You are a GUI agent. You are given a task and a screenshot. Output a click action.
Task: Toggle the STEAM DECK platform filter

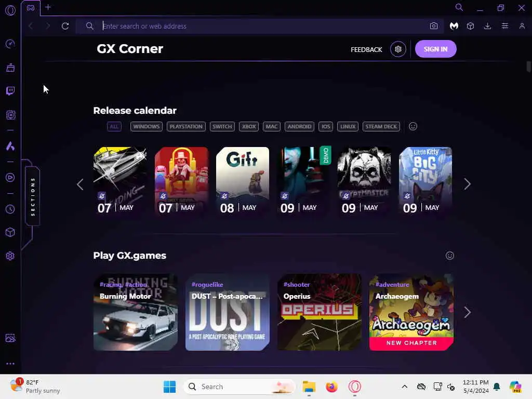[381, 127]
